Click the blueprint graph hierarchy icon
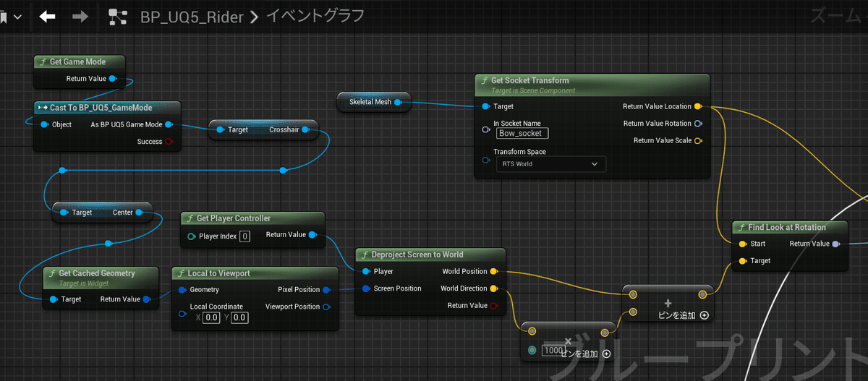Image resolution: width=868 pixels, height=381 pixels. (x=118, y=16)
